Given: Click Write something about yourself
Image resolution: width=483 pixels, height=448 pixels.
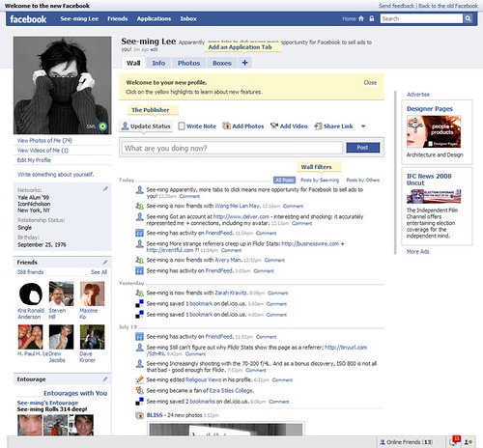Looking at the screenshot, I should (x=56, y=175).
